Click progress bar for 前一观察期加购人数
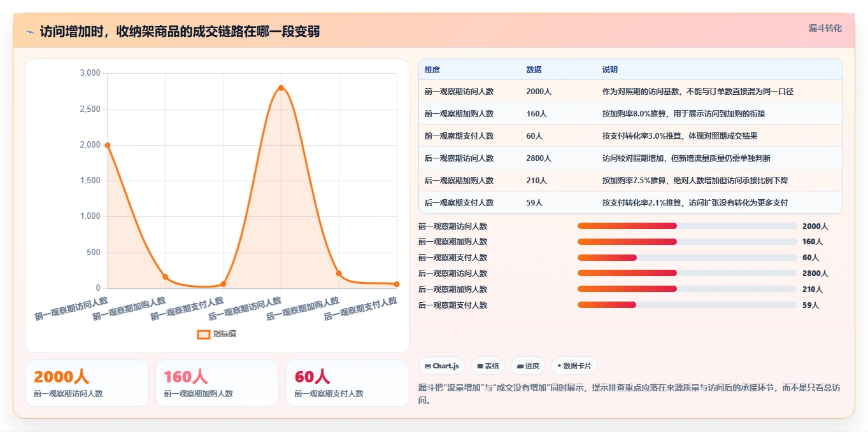The height and width of the screenshot is (432, 868). pyautogui.click(x=687, y=242)
